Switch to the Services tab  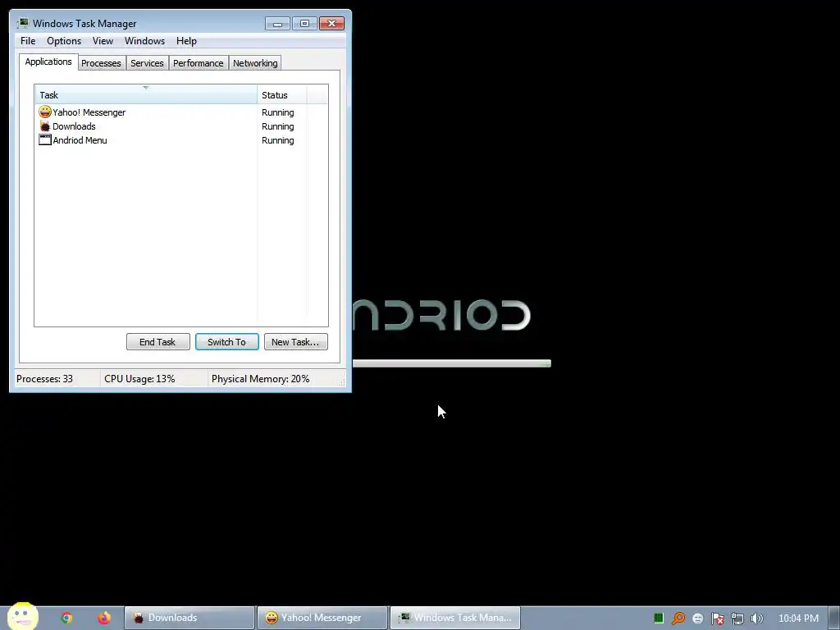(x=148, y=63)
